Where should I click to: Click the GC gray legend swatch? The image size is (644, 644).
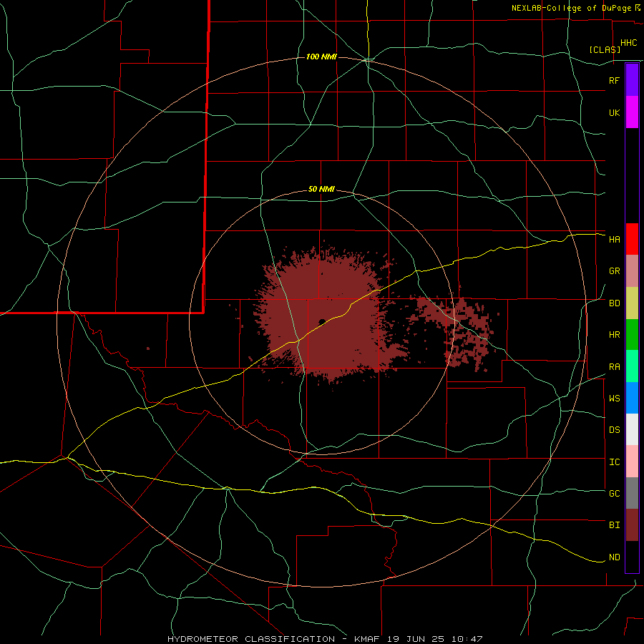click(x=632, y=493)
